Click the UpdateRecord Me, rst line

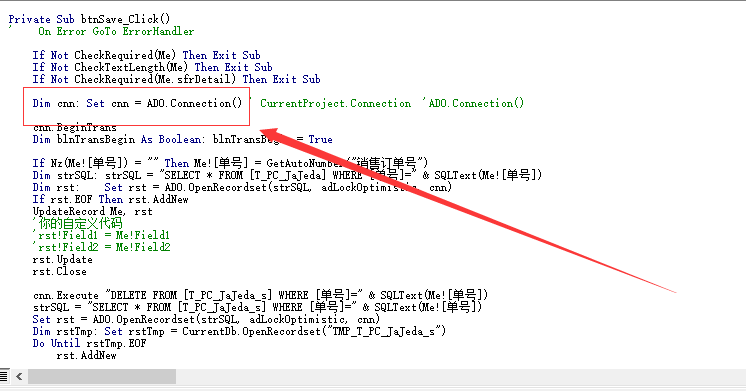92,212
